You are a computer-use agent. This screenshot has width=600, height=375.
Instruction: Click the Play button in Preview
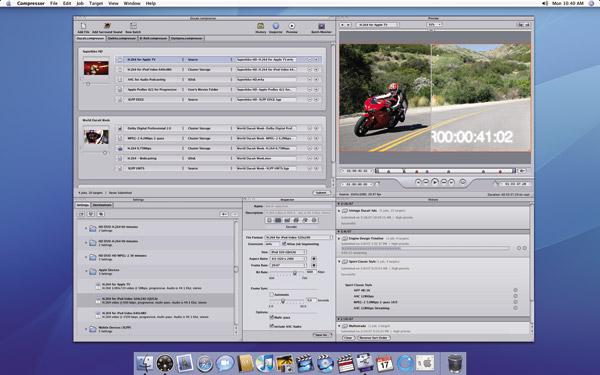click(x=435, y=182)
